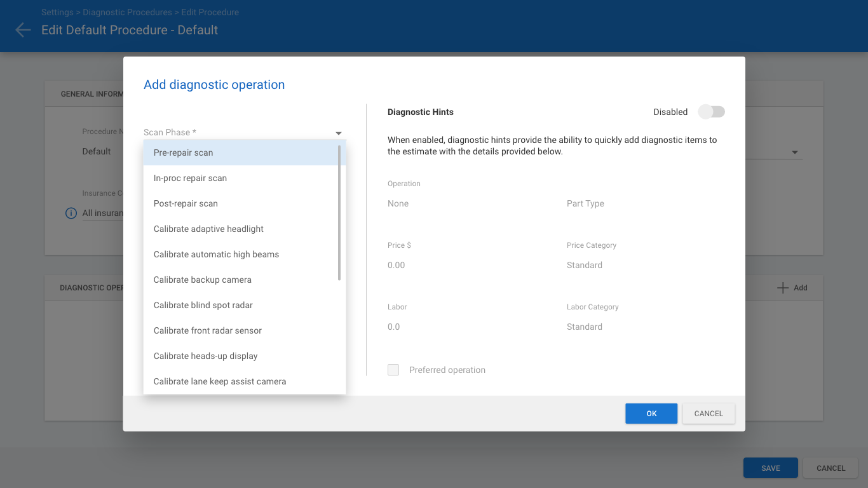Pick Calibrate blind spot radar

coord(245,305)
